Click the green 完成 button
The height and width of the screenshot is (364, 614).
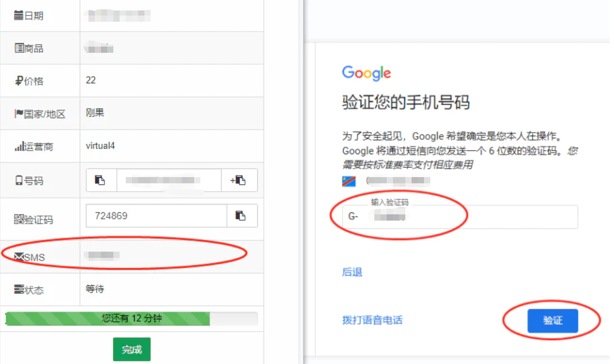[x=131, y=349]
